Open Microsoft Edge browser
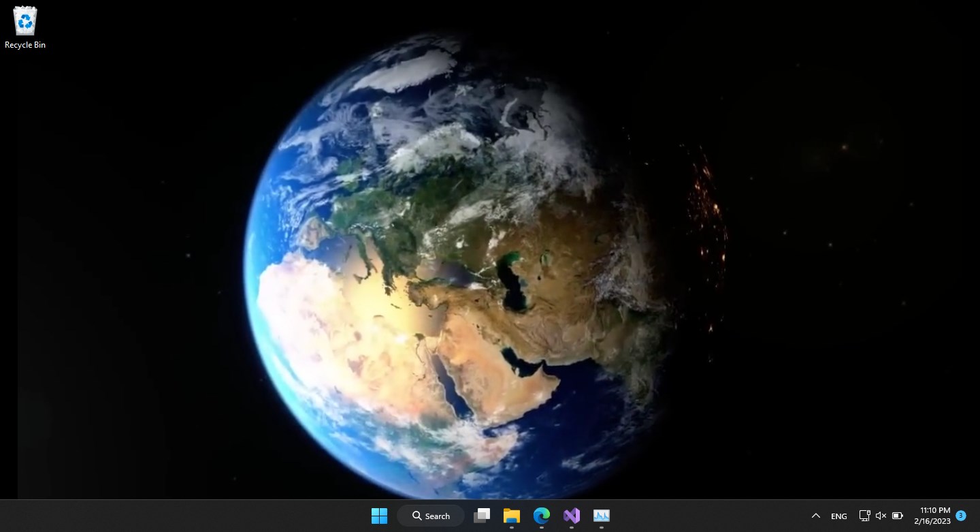 coord(541,516)
